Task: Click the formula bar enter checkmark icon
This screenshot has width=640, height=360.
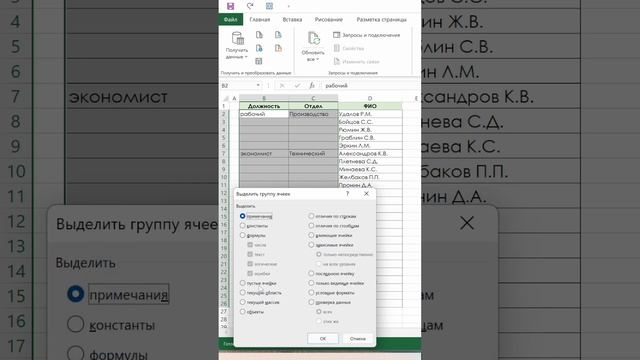Action: point(297,85)
